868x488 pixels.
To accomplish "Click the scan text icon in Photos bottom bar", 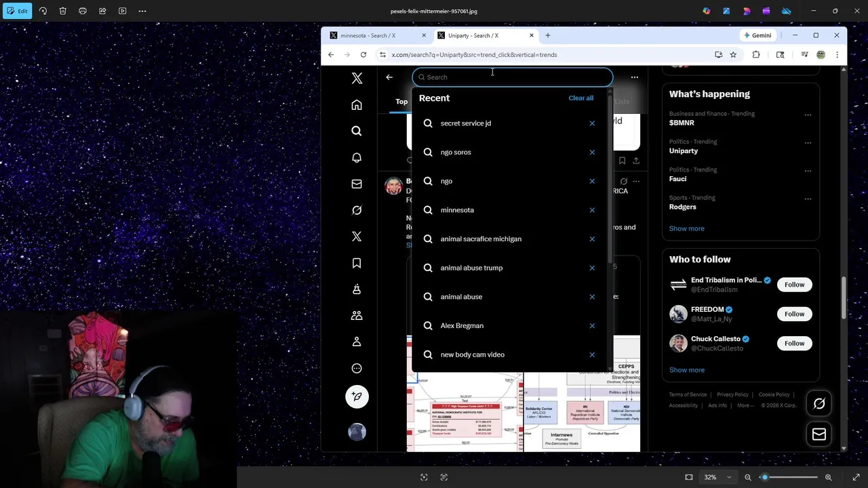I will pyautogui.click(x=444, y=477).
